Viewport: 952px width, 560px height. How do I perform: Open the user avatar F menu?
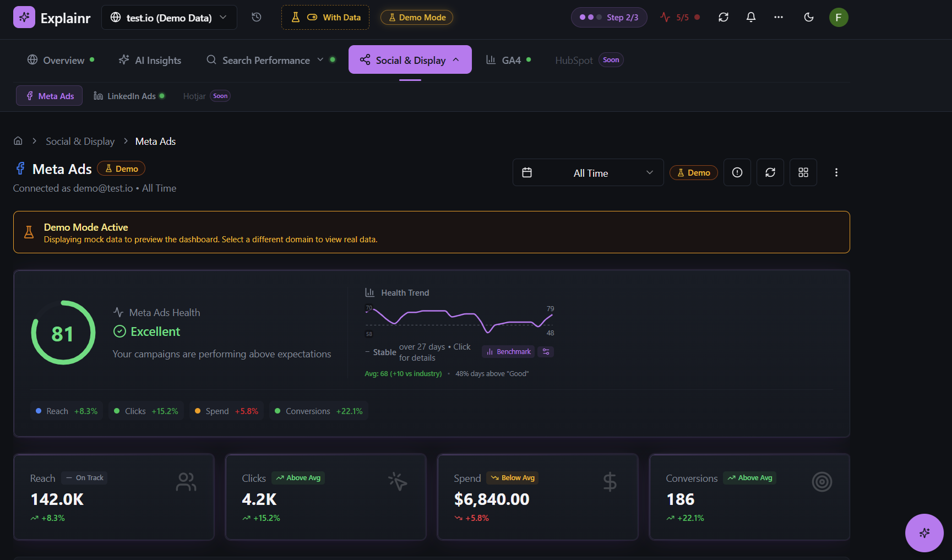(839, 17)
